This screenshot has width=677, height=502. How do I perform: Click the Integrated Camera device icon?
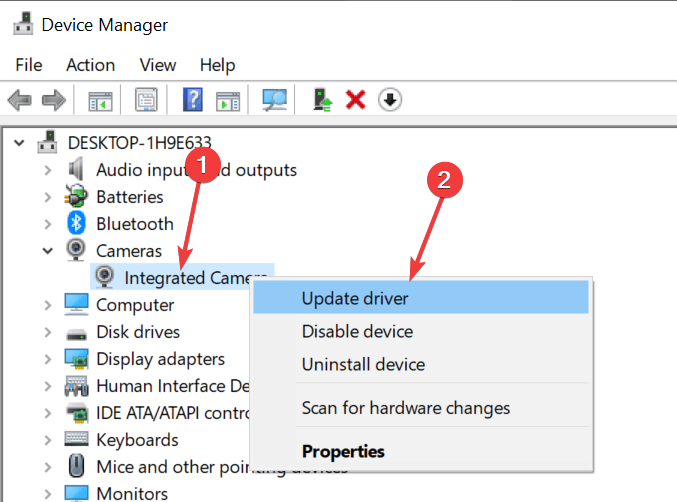tap(104, 277)
